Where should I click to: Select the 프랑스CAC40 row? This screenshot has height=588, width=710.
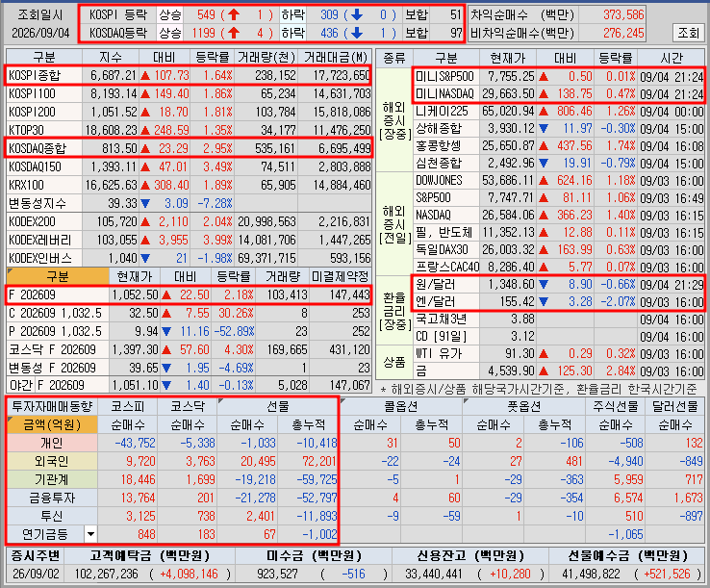[559, 267]
